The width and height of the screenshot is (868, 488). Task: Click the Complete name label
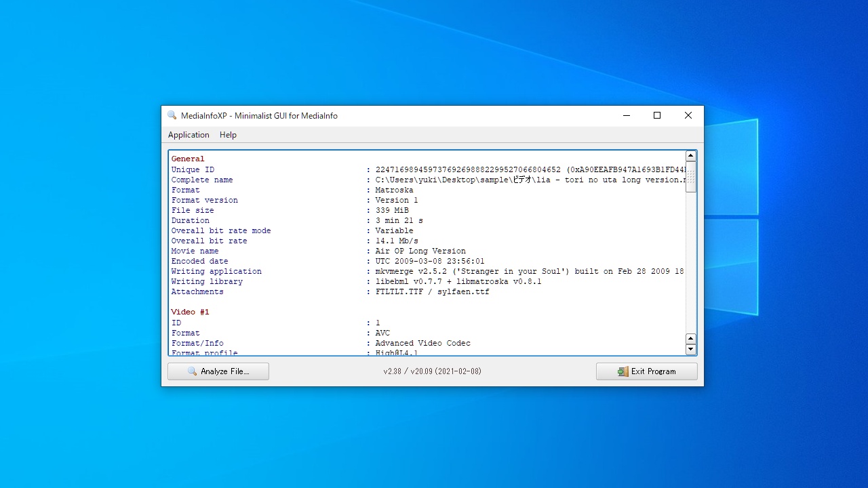tap(202, 180)
